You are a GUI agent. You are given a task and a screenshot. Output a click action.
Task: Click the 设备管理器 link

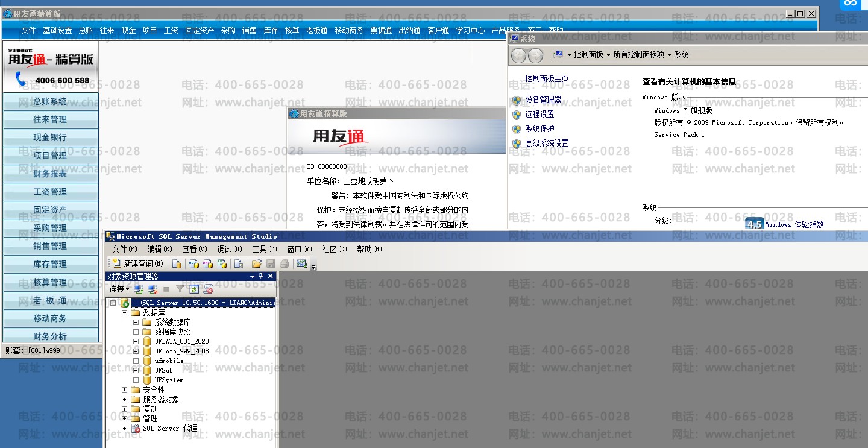click(543, 100)
